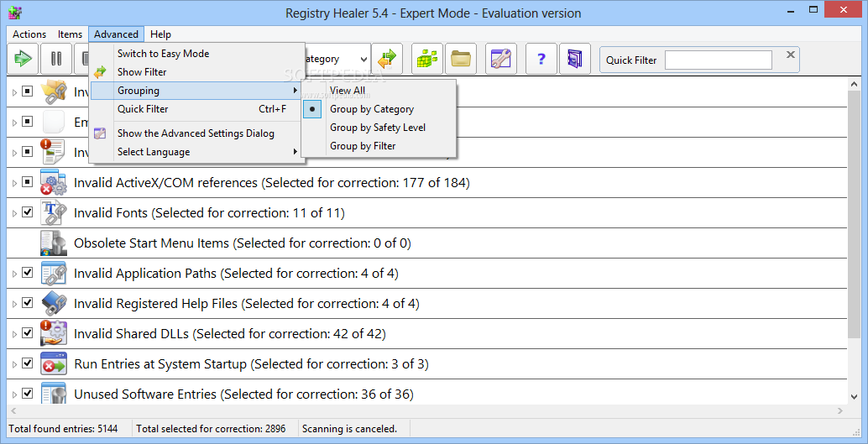This screenshot has height=444, width=868.
Task: Click 'Scanning is canceled.' status text
Action: click(349, 429)
